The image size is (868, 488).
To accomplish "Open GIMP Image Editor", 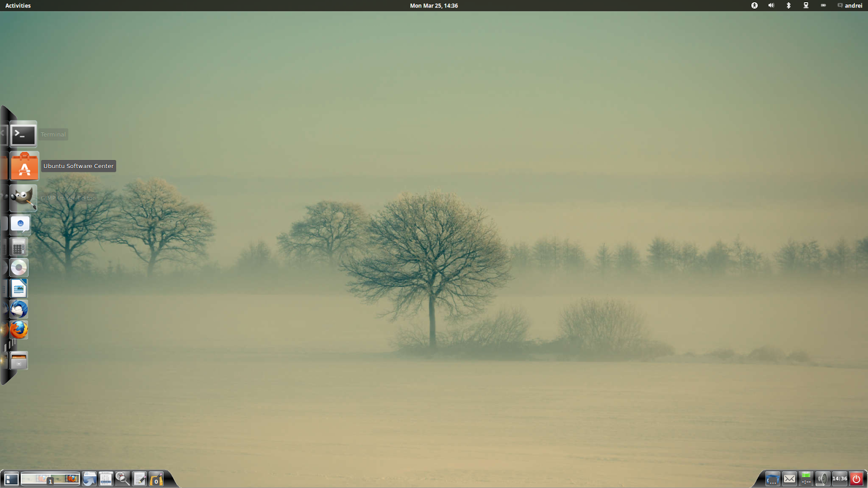I will point(23,198).
